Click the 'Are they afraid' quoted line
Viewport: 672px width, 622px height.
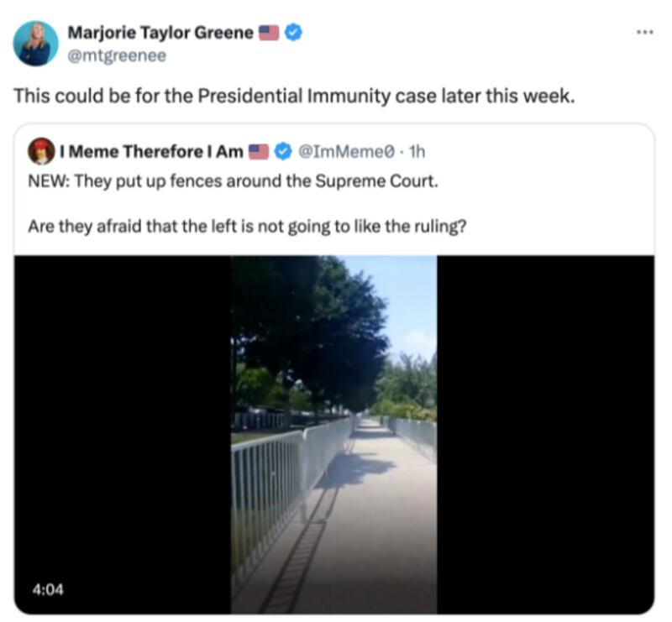click(247, 226)
